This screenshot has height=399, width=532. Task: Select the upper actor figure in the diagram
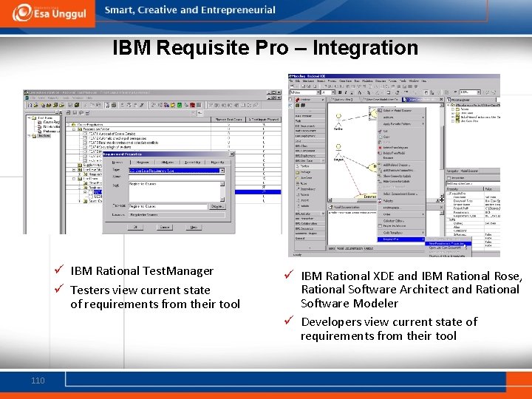coord(338,120)
